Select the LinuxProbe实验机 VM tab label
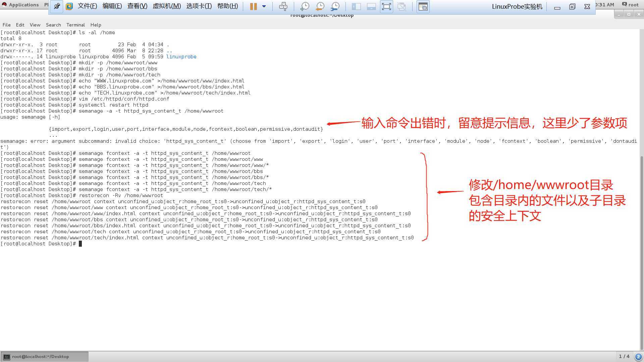644x362 pixels. [x=517, y=7]
